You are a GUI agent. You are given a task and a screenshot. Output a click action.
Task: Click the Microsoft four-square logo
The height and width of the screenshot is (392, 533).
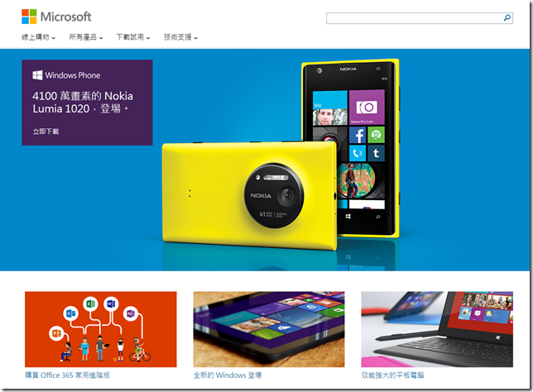click(x=29, y=17)
